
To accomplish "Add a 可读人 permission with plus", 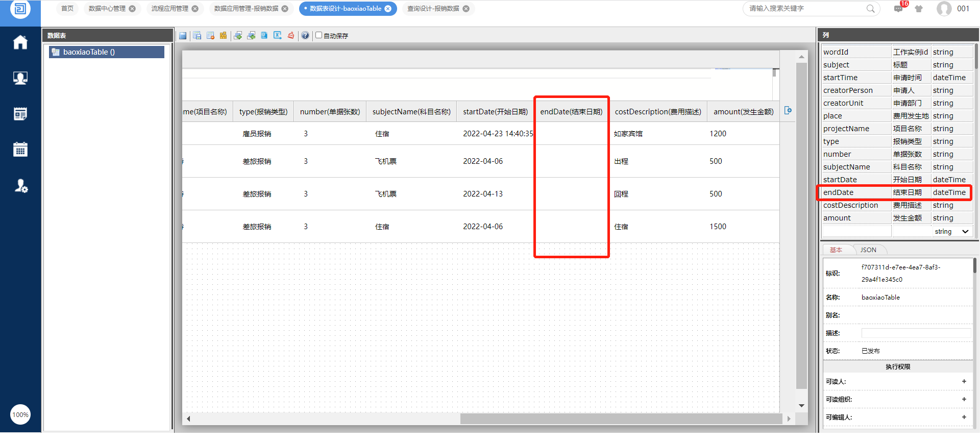I will pyautogui.click(x=964, y=381).
